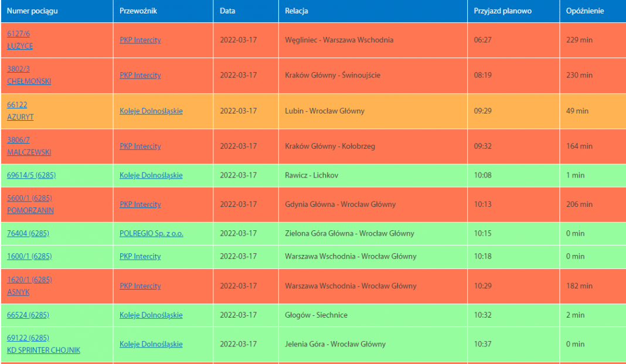Viewport: 626px width, 364px height.
Task: Open train 3806/7 MALCZEWSKI link
Action: (x=29, y=146)
